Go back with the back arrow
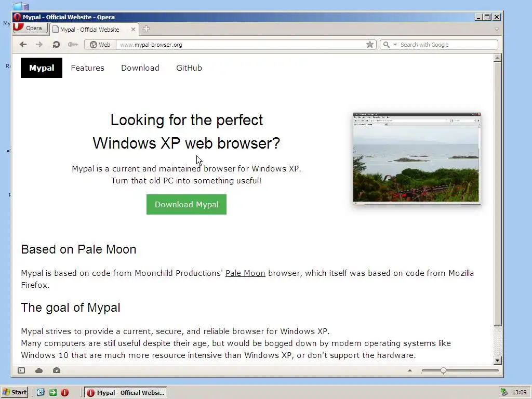 tap(23, 45)
